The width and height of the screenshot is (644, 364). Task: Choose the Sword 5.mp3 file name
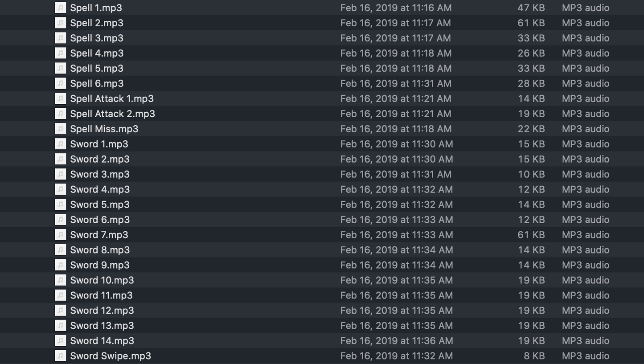point(99,204)
